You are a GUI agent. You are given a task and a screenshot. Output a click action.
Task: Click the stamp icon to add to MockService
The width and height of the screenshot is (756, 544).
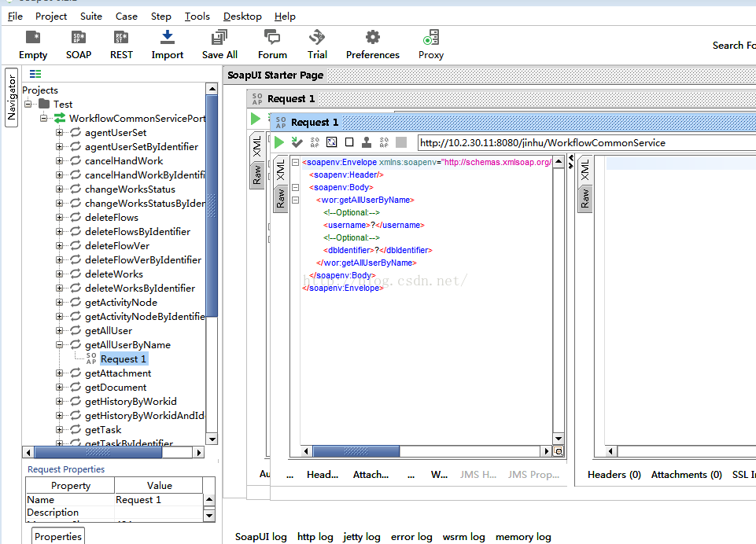click(367, 142)
